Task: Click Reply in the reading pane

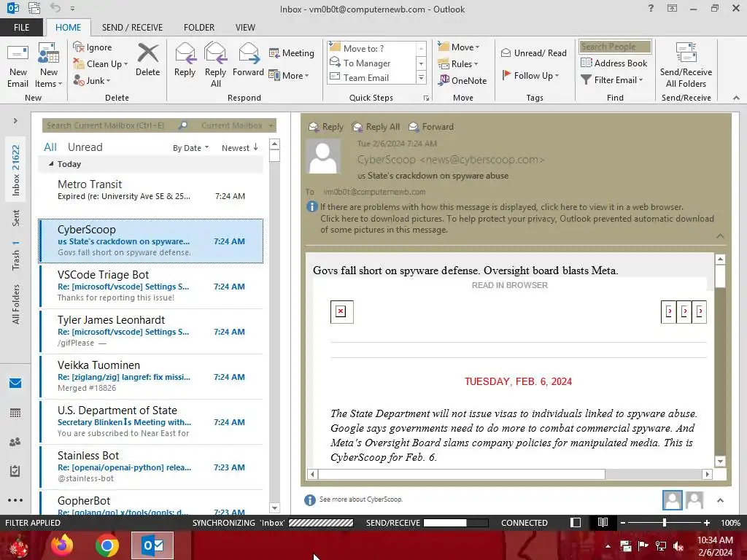Action: [x=326, y=127]
